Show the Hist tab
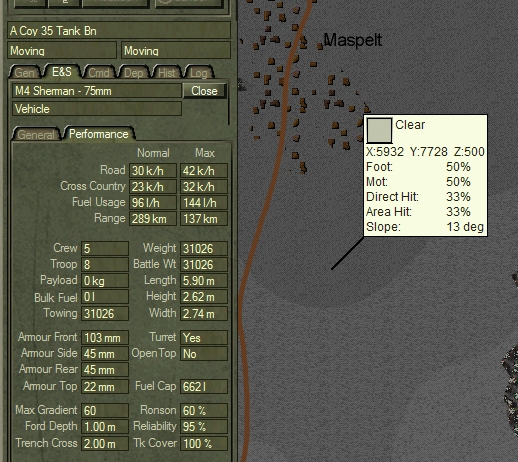Image resolution: width=518 pixels, height=462 pixels. pyautogui.click(x=166, y=72)
